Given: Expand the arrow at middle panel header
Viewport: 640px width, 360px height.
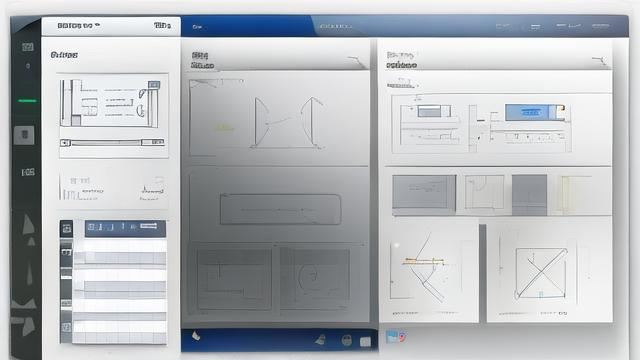Looking at the screenshot, I should pos(356,61).
